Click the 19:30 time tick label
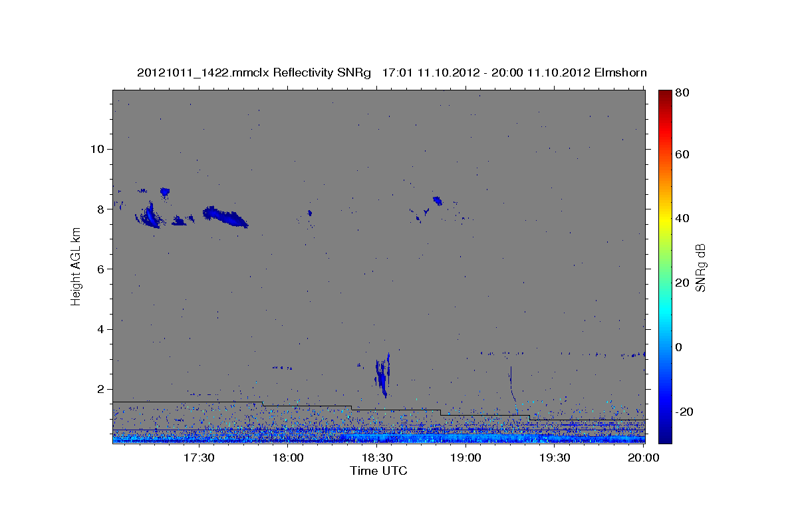Screen dimensions: 798x532 click(x=555, y=458)
